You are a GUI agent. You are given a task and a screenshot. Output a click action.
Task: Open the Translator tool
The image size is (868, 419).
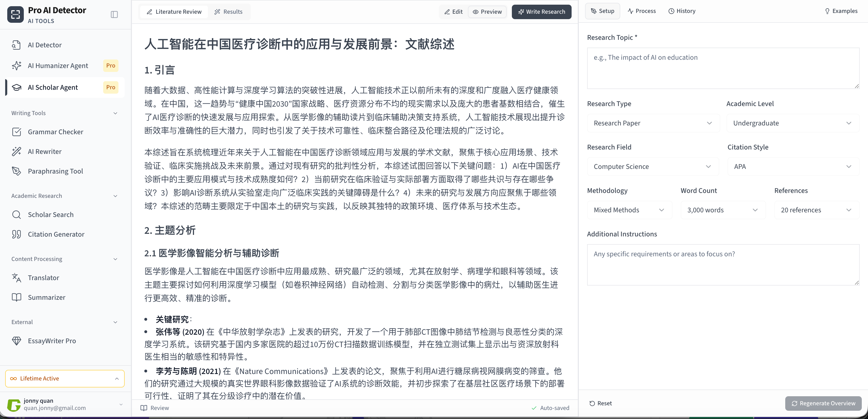click(x=43, y=278)
